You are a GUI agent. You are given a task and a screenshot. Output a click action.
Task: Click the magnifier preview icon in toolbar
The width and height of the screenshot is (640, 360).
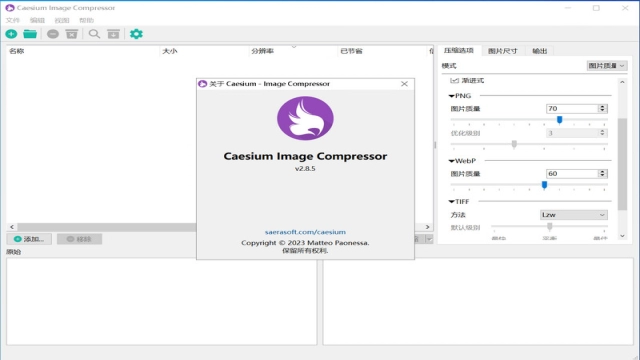(94, 34)
